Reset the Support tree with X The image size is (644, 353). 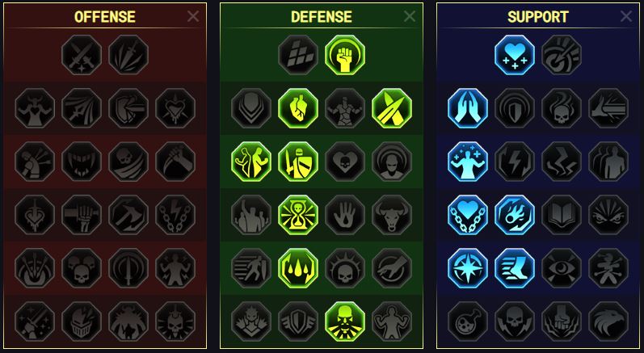coord(626,16)
